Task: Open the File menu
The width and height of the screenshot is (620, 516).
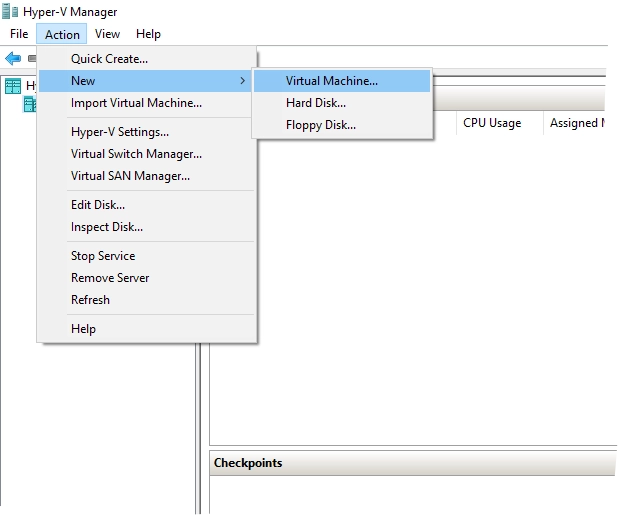Action: point(19,34)
